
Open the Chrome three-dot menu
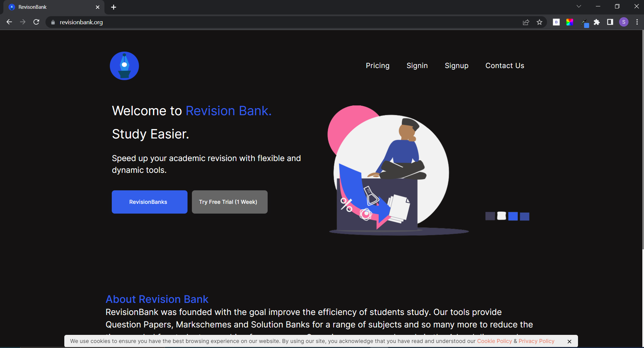coord(637,22)
